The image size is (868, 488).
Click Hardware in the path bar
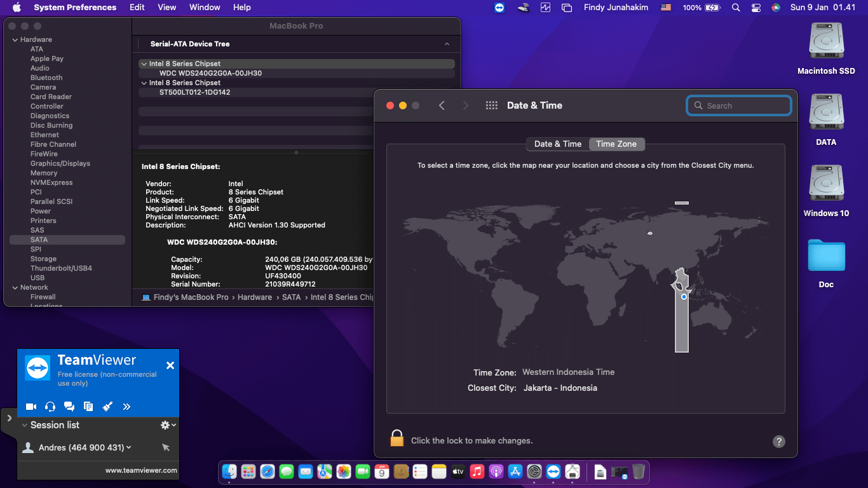[x=255, y=297]
